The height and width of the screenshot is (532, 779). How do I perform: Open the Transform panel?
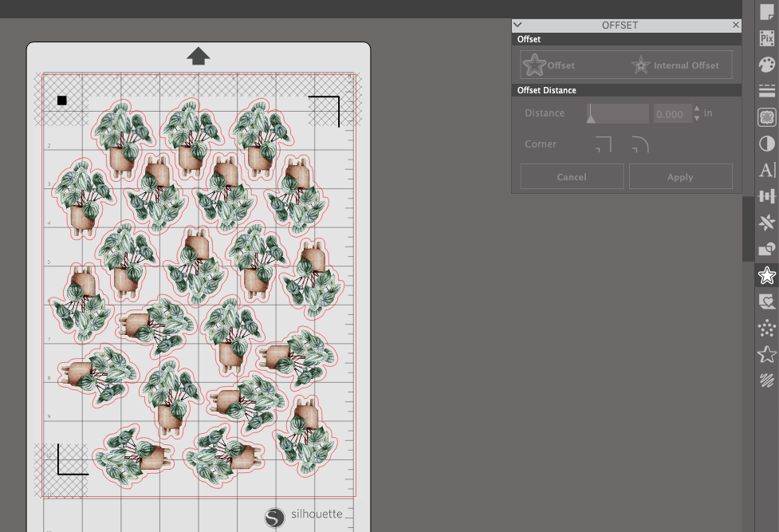tap(766, 195)
